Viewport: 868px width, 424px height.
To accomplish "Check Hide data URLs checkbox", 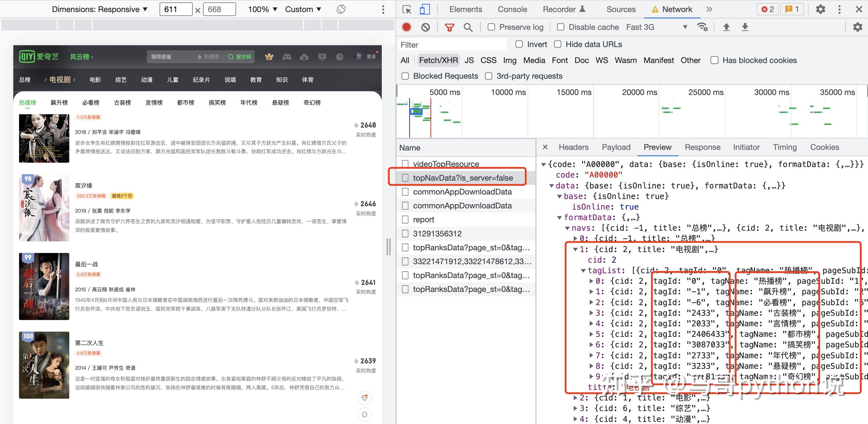I will coord(558,44).
